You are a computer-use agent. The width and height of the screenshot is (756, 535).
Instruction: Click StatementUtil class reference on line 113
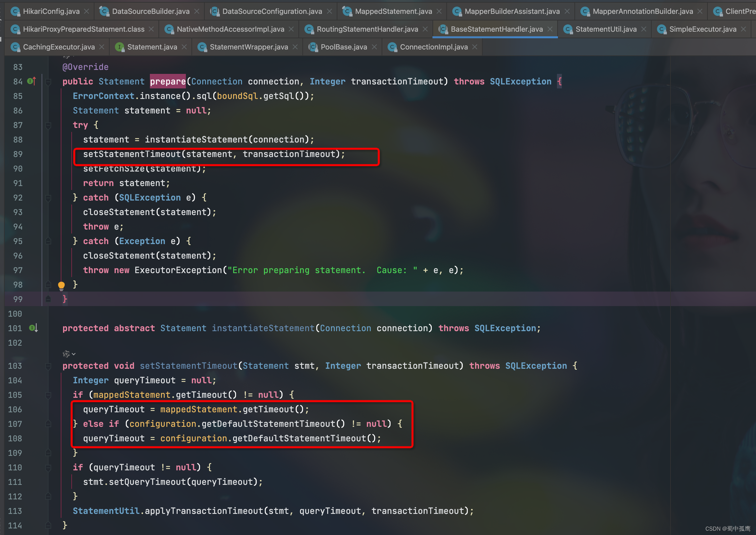point(106,511)
